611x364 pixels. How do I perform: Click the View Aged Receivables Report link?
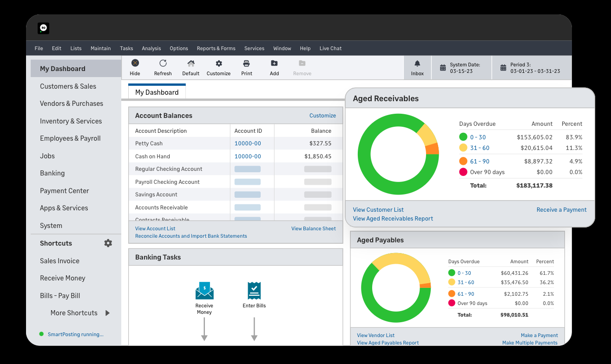click(x=393, y=219)
